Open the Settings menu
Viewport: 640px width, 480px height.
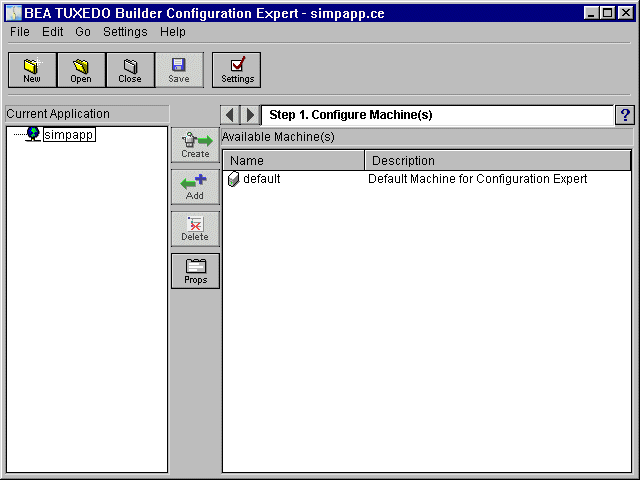pos(125,31)
